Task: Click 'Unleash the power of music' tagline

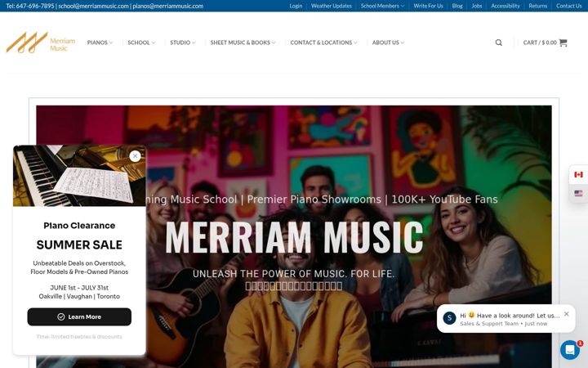Action: tap(294, 274)
